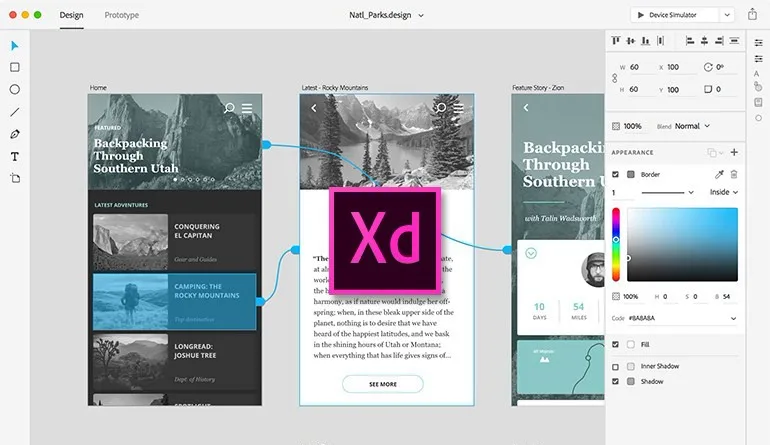Viewport: 770px width, 445px height.
Task: Click the rainbow hue slider
Action: 616,244
